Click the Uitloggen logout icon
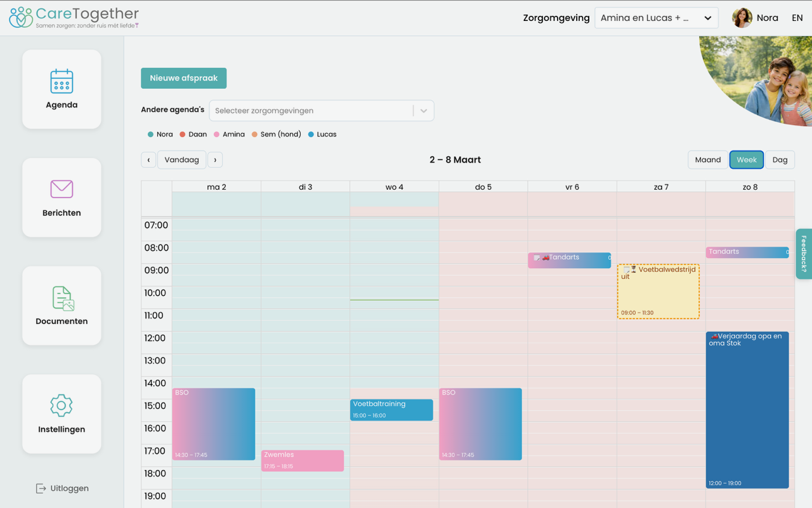 pyautogui.click(x=41, y=488)
